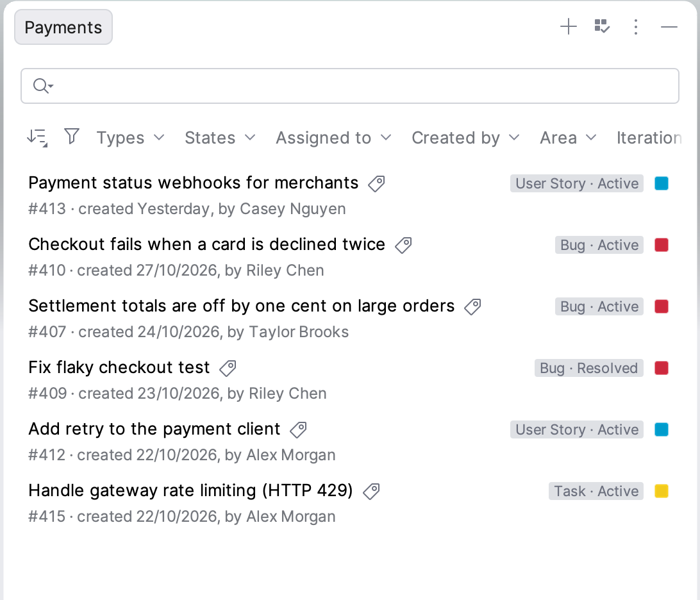Screen dimensions: 700x600
Task: Hide the tool window with minimize dash
Action: (x=669, y=27)
